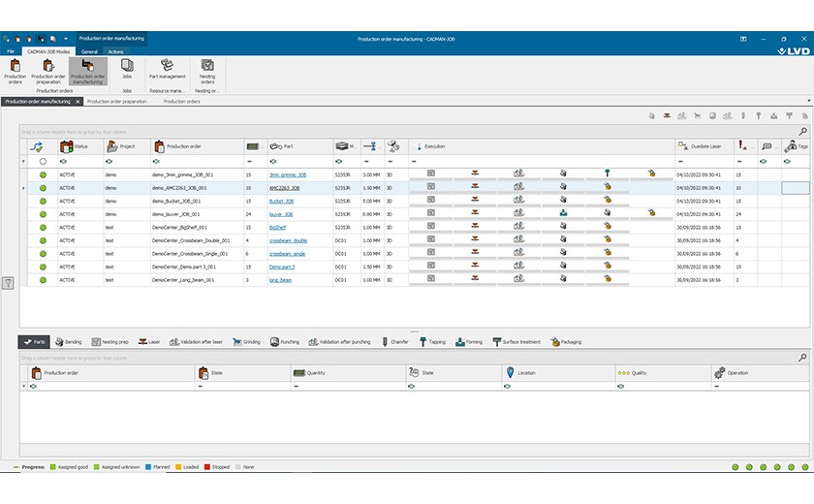Toggle green status dot of demo_louver row
Screen dimensions: 814x504
[43, 214]
